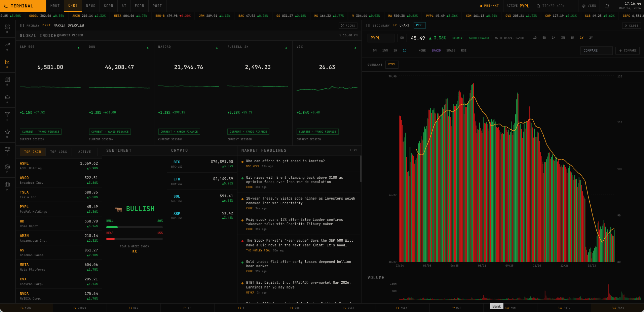The height and width of the screenshot is (312, 644).
Task: Select the 2Y range option
Action: pos(591,38)
